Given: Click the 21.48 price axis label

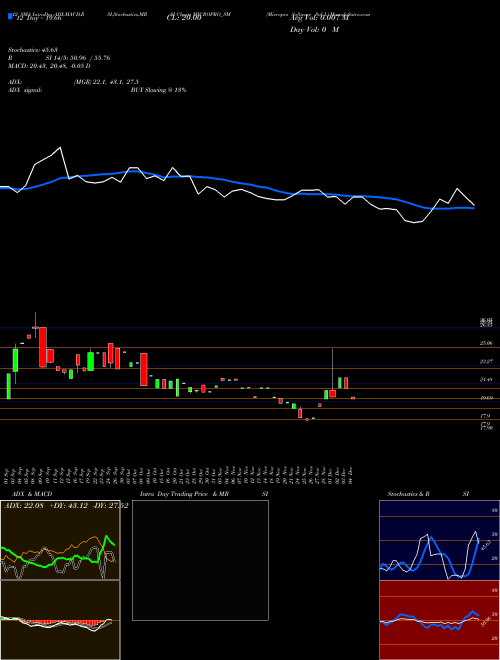Looking at the screenshot, I should coord(486,380).
